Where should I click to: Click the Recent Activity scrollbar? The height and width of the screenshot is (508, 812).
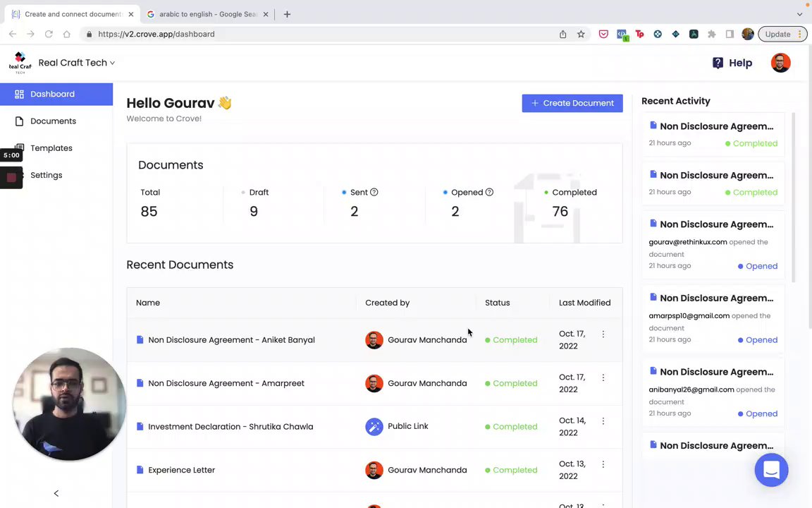[794, 198]
